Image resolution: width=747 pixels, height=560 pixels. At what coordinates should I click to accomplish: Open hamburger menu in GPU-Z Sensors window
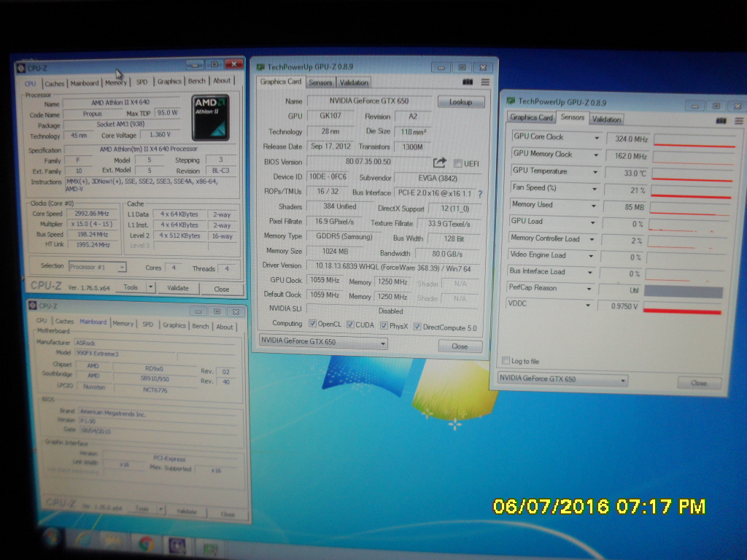[739, 121]
